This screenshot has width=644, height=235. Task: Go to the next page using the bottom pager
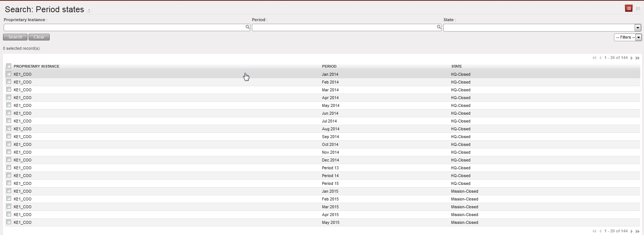point(631,231)
